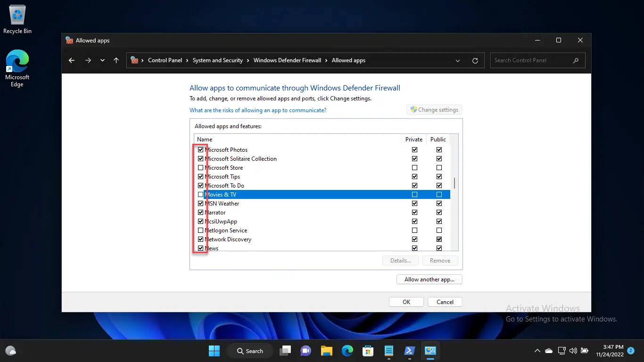
Task: Toggle the Microsoft Photos name checkbox
Action: tap(200, 150)
